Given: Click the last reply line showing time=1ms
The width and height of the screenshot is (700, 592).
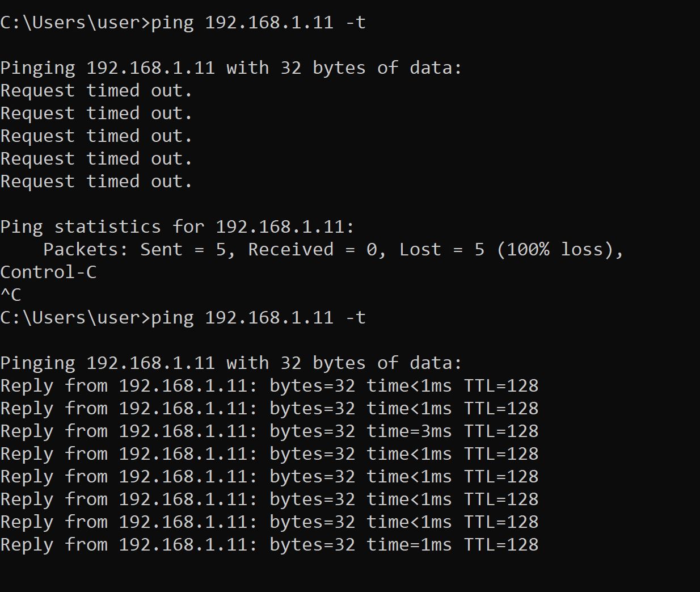Looking at the screenshot, I should 269,545.
